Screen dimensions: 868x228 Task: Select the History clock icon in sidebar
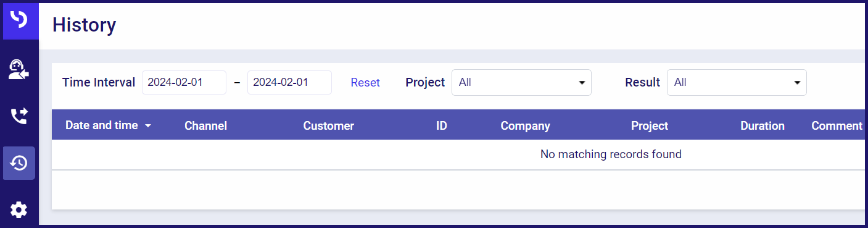click(x=19, y=163)
